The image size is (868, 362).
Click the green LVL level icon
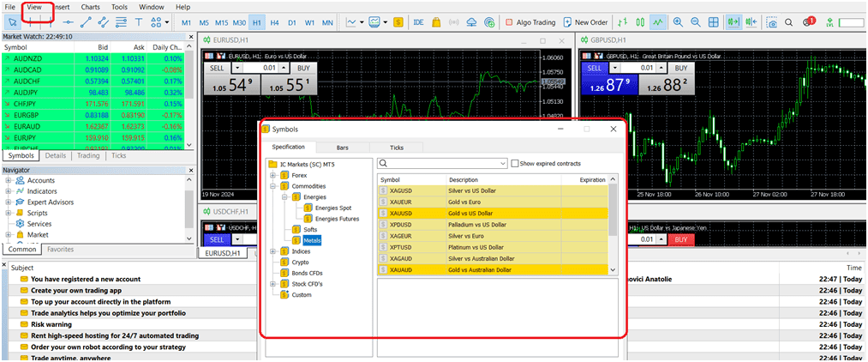pos(829,22)
